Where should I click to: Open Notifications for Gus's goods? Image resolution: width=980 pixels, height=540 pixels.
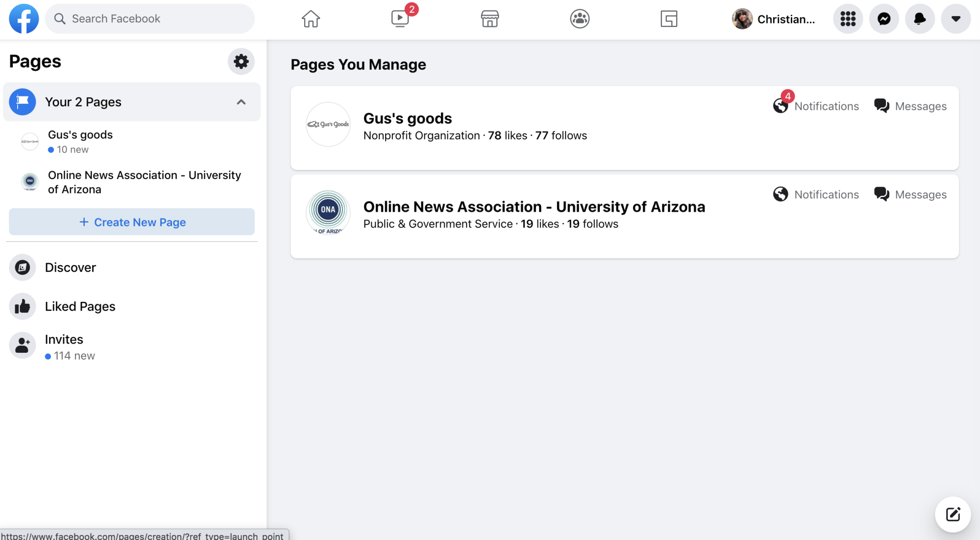tap(816, 106)
